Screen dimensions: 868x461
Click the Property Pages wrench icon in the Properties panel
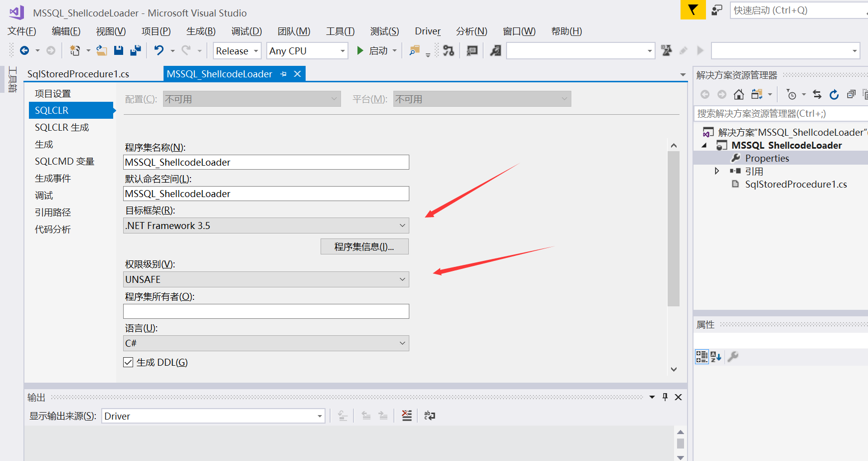[733, 356]
